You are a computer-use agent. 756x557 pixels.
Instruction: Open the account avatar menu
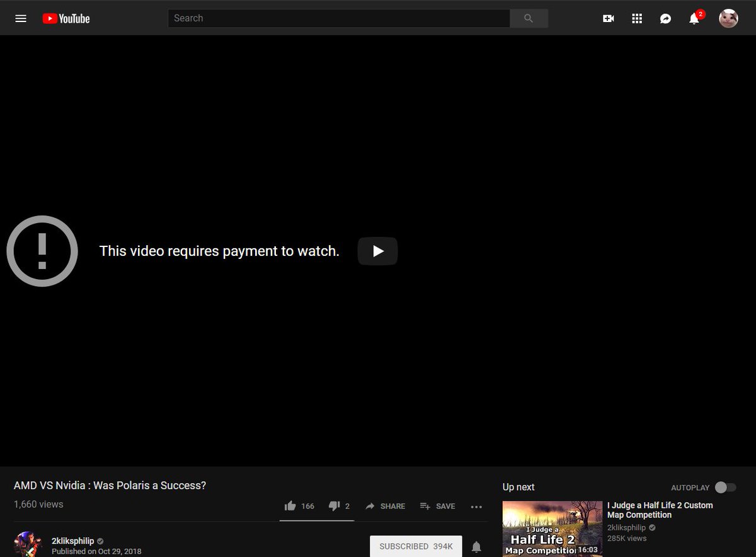pyautogui.click(x=729, y=18)
